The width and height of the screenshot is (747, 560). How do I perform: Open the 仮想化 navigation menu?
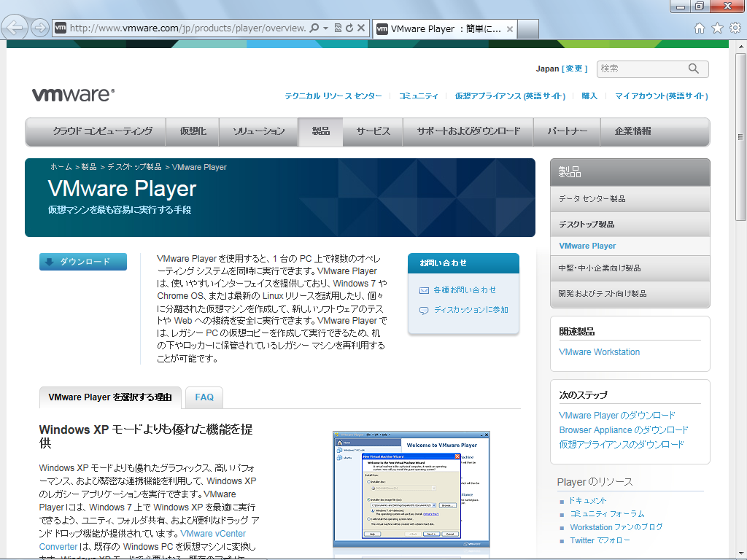[193, 131]
